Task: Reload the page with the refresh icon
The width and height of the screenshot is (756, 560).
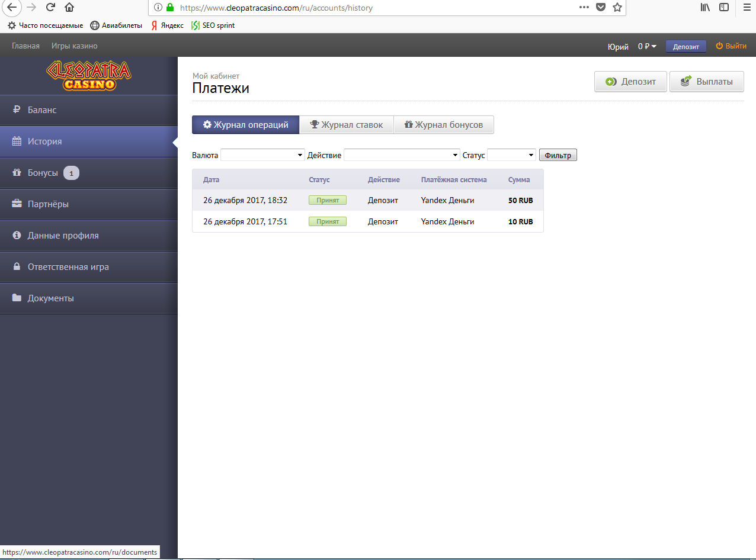Action: (51, 8)
